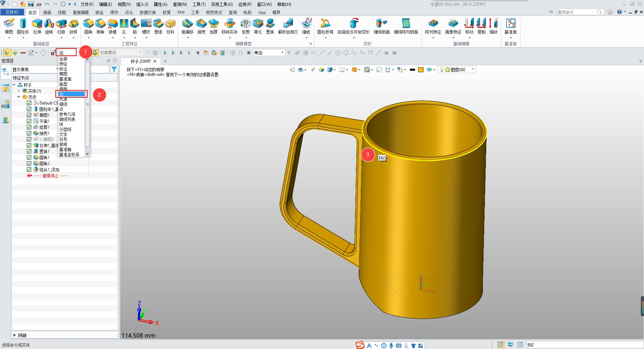Select the 镜像特征 (mirror feature) tool
Viewport: 644px width, 349px height.
(453, 27)
